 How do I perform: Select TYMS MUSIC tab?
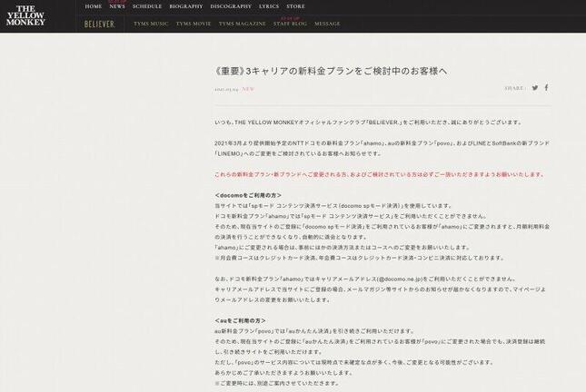pos(151,24)
